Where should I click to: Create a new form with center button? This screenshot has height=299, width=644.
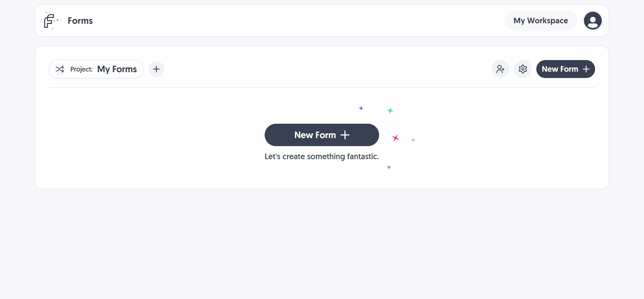322,134
